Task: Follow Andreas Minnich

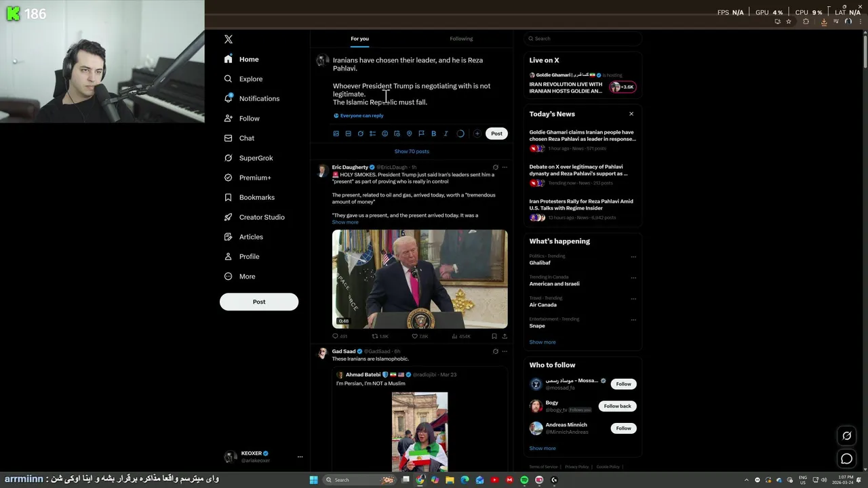Action: click(623, 428)
